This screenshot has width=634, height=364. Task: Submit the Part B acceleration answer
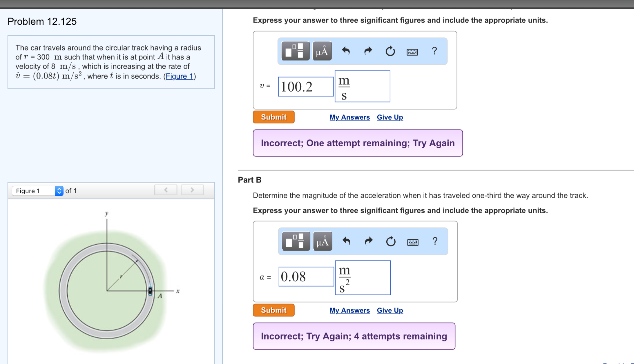coord(273,310)
